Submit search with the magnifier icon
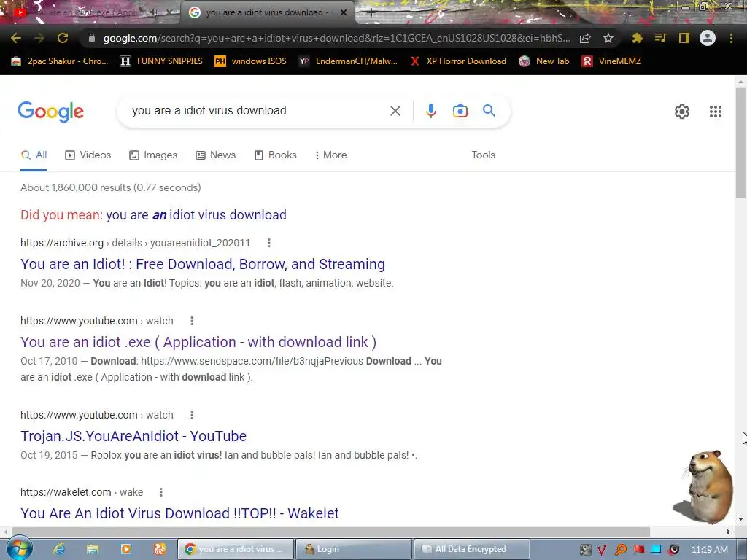Screen dimensions: 747x560 click(489, 111)
